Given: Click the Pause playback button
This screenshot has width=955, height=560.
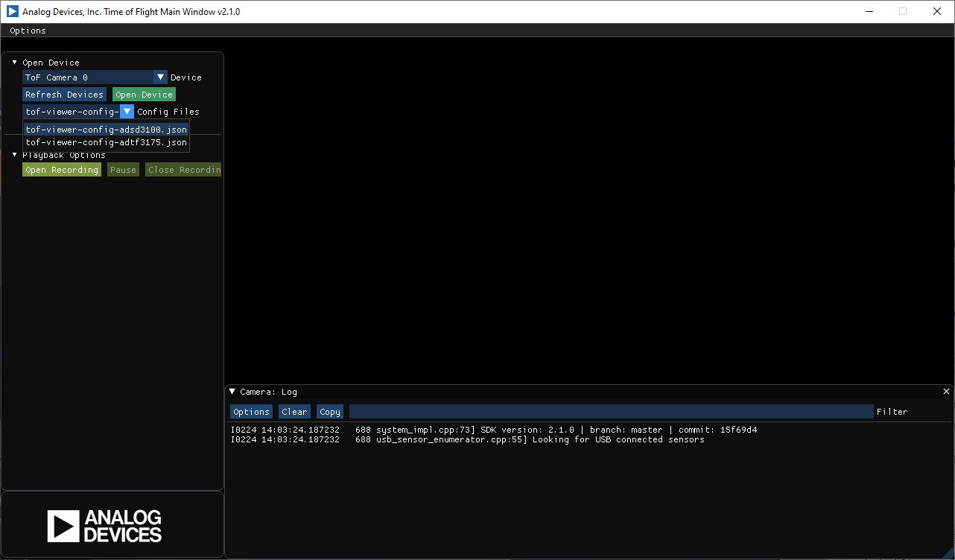Looking at the screenshot, I should (123, 170).
